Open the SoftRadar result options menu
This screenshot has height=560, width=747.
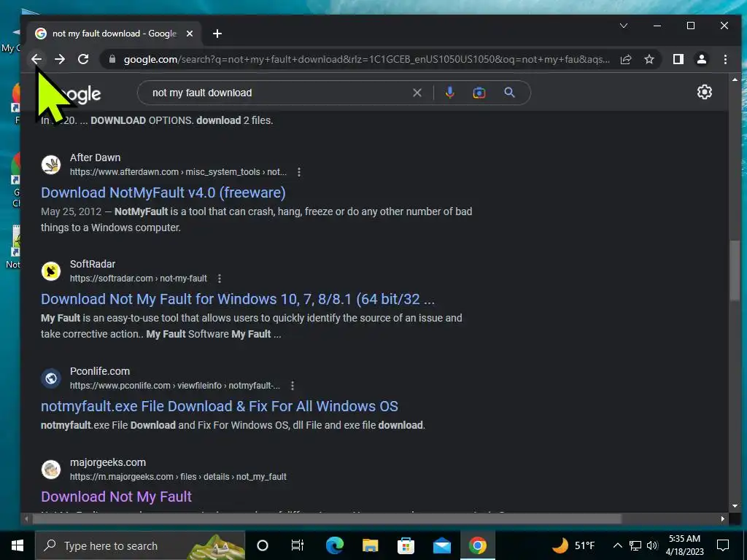pyautogui.click(x=219, y=279)
